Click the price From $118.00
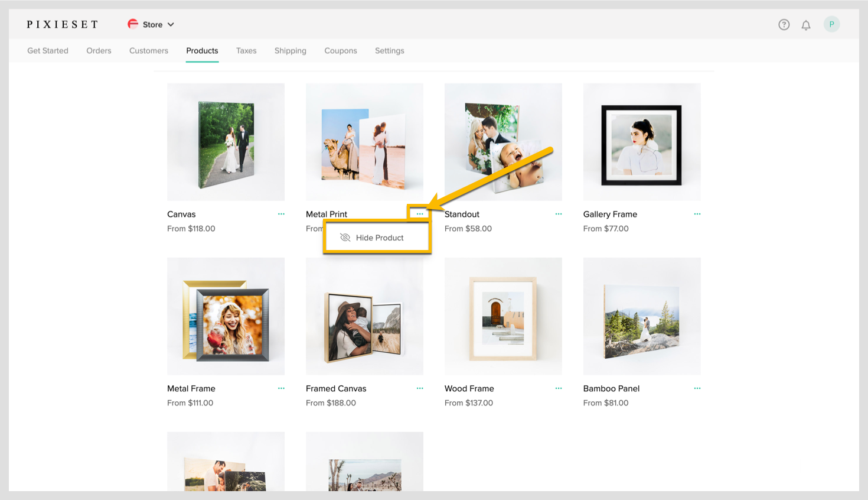This screenshot has width=868, height=500. [x=191, y=229]
